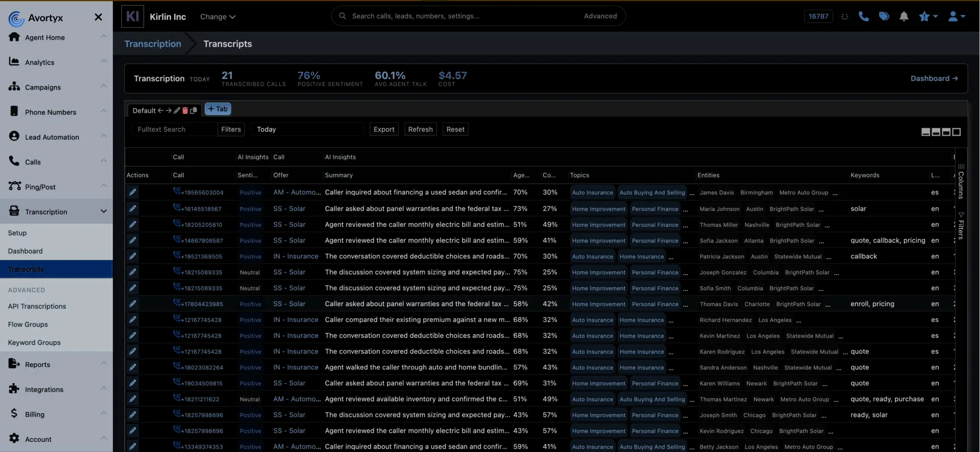Select the second panel layout icon
This screenshot has width=980, height=452.
[x=936, y=132]
